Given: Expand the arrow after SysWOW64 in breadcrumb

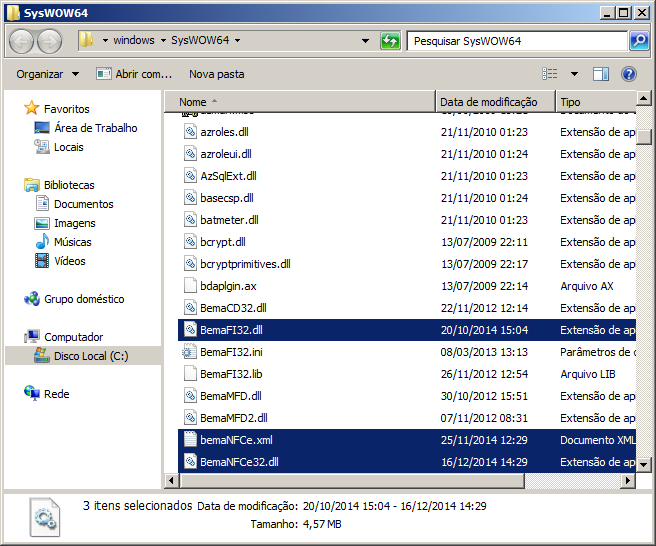Looking at the screenshot, I should [237, 40].
